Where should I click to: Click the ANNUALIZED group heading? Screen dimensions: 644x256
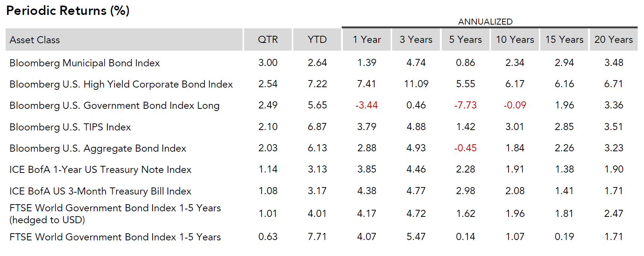point(485,22)
